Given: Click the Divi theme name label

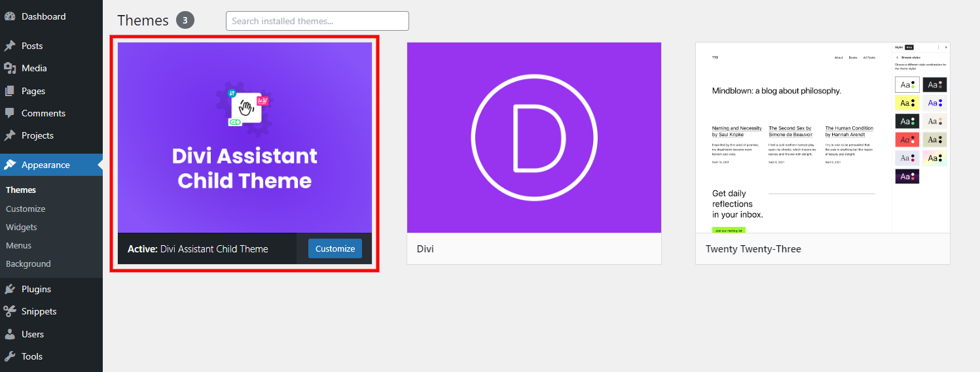Looking at the screenshot, I should pos(426,249).
